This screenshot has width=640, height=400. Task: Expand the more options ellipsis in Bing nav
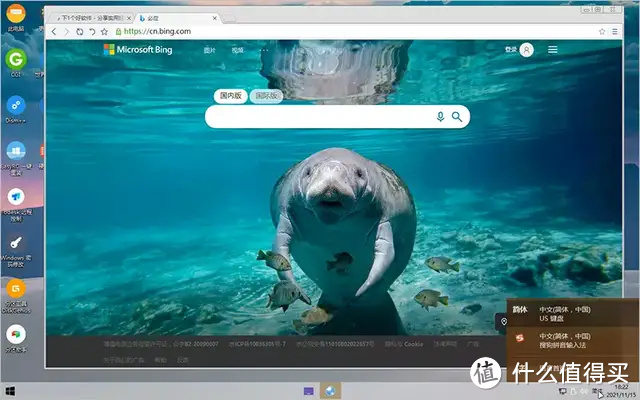tap(265, 50)
